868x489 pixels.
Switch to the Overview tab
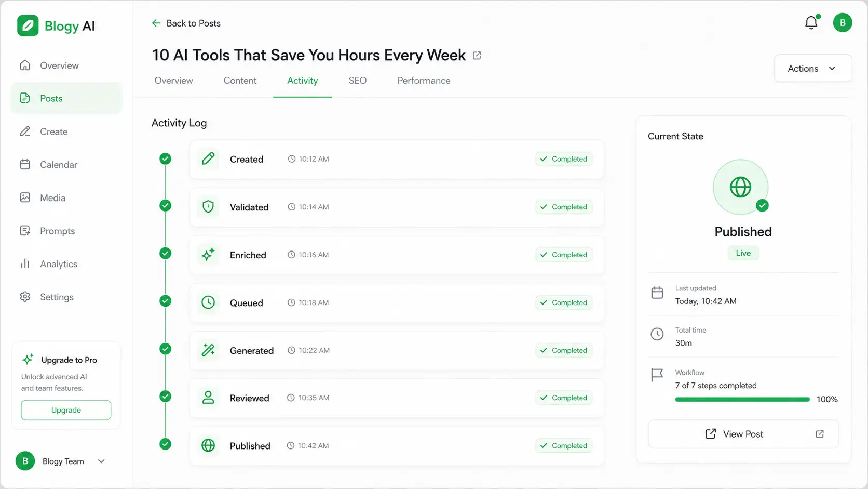click(x=173, y=81)
